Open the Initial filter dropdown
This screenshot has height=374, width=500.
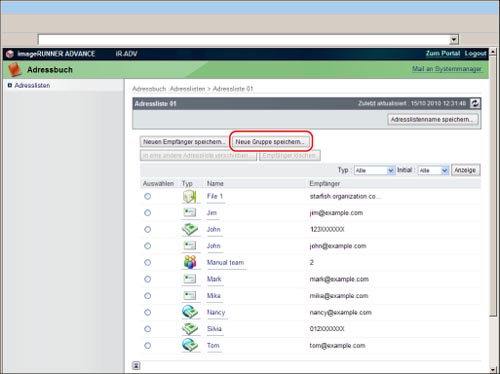tap(433, 170)
